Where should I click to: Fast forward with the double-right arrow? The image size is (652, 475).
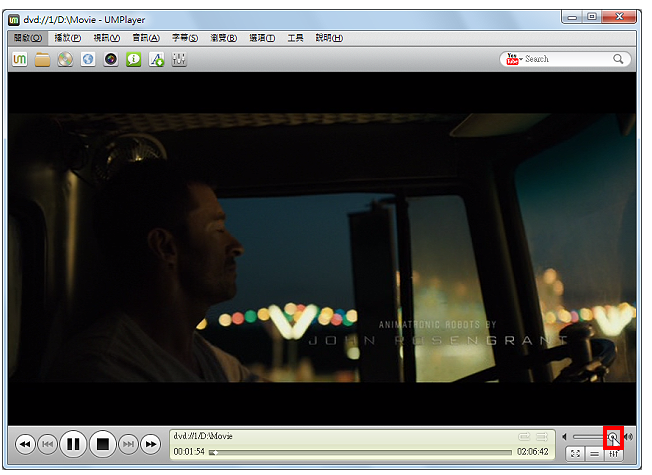[x=151, y=444]
